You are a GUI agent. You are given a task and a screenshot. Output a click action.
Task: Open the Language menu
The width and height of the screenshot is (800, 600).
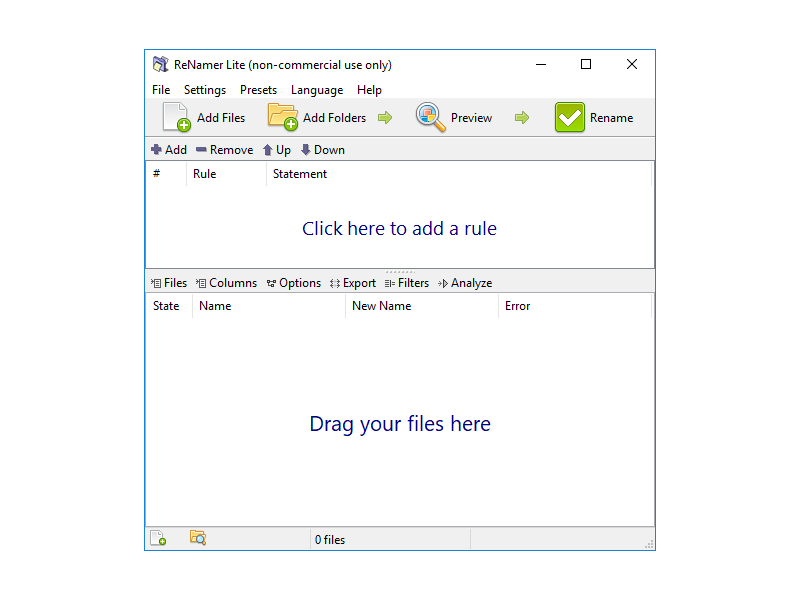click(316, 90)
